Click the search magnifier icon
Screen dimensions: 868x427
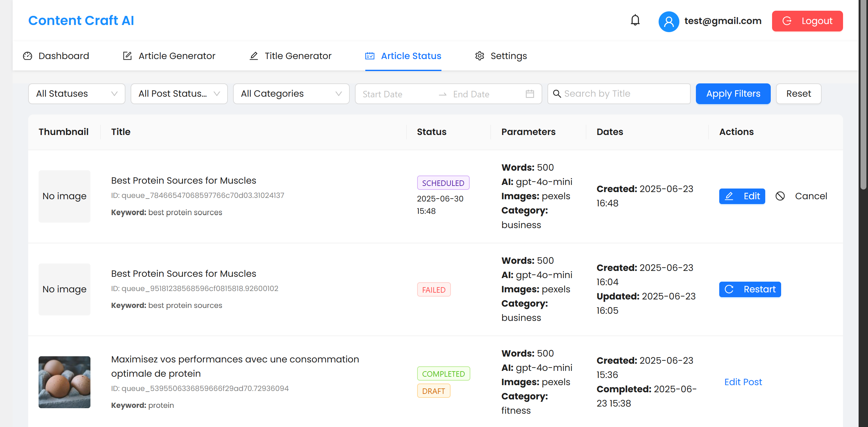[557, 94]
